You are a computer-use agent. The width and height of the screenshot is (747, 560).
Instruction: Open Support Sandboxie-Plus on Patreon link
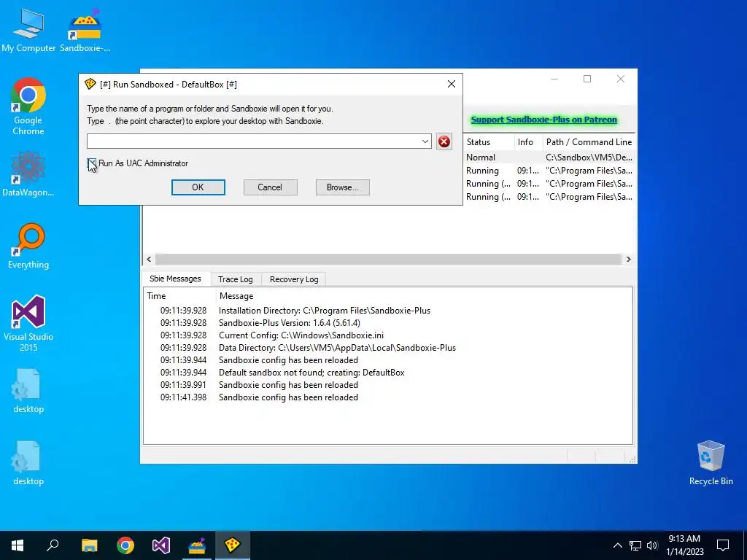tap(544, 120)
